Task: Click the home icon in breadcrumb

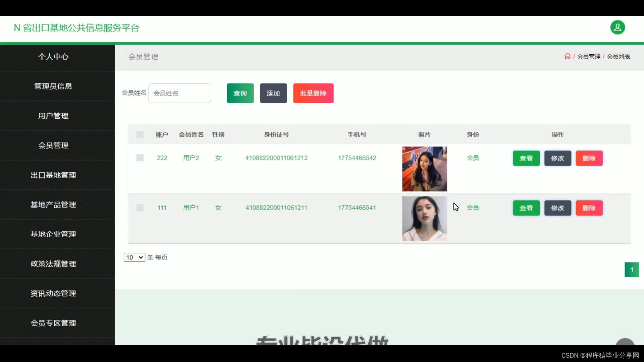Action: pyautogui.click(x=567, y=56)
